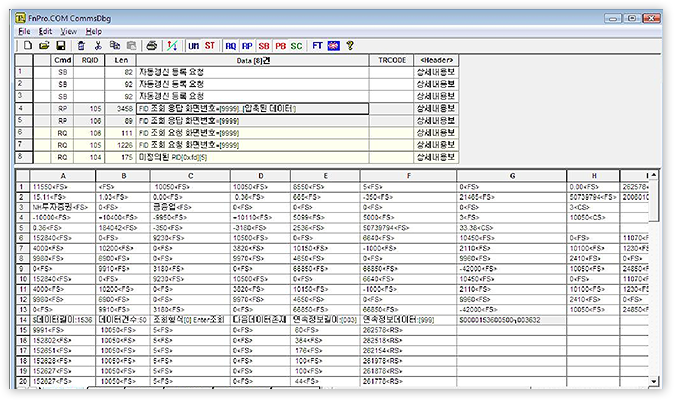The width and height of the screenshot is (674, 400).
Task: Click the trash delete toolbar icon
Action: tap(81, 46)
